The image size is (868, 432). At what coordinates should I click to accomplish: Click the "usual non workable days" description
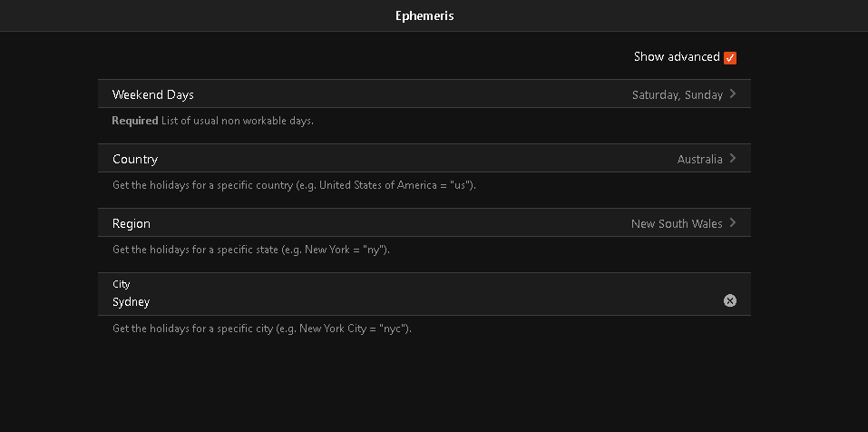[x=238, y=121]
